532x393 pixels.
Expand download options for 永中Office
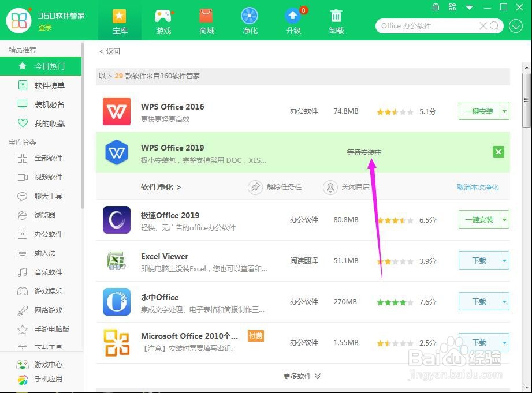[504, 301]
